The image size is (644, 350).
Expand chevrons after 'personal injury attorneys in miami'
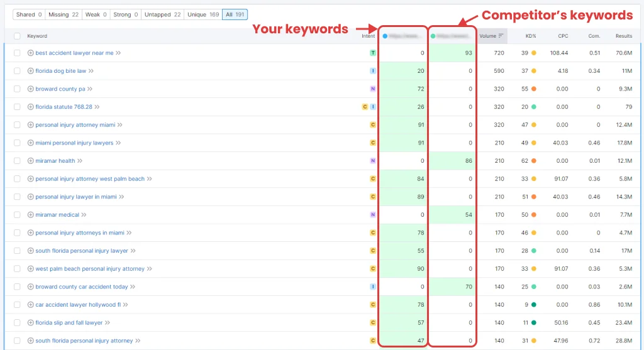pos(129,232)
